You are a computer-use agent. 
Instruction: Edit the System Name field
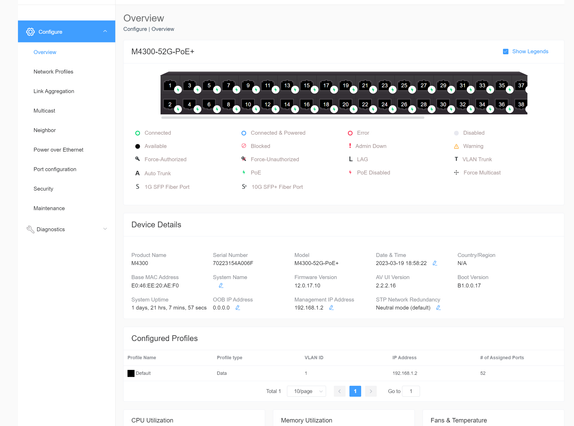(x=221, y=285)
